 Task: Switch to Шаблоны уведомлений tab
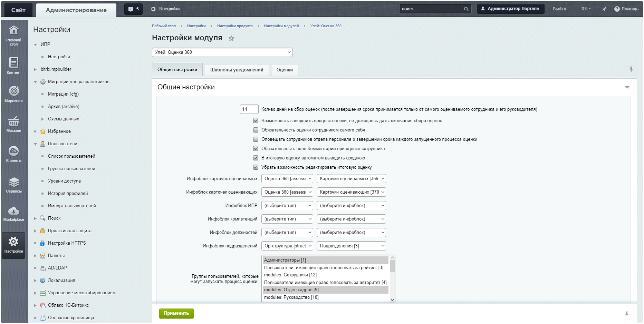[x=237, y=70]
